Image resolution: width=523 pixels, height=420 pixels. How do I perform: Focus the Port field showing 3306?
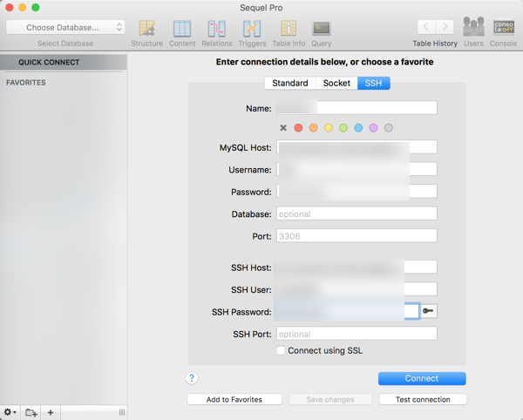click(357, 235)
